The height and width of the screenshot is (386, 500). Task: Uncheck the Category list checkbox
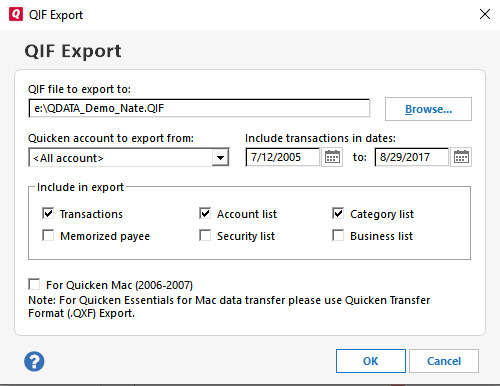coord(338,213)
